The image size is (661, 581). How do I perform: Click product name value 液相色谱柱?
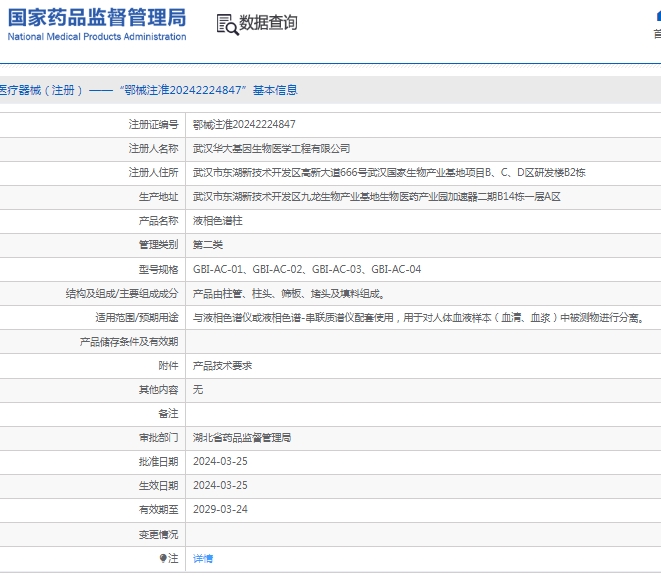pos(218,221)
